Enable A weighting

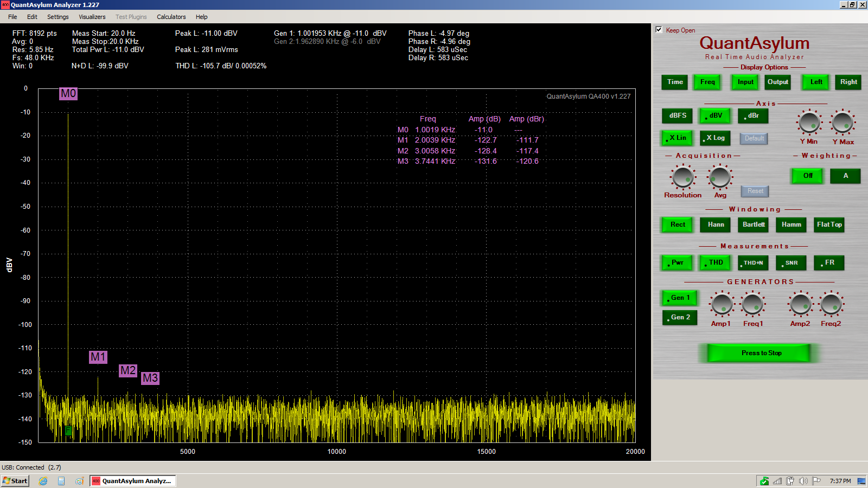(845, 176)
